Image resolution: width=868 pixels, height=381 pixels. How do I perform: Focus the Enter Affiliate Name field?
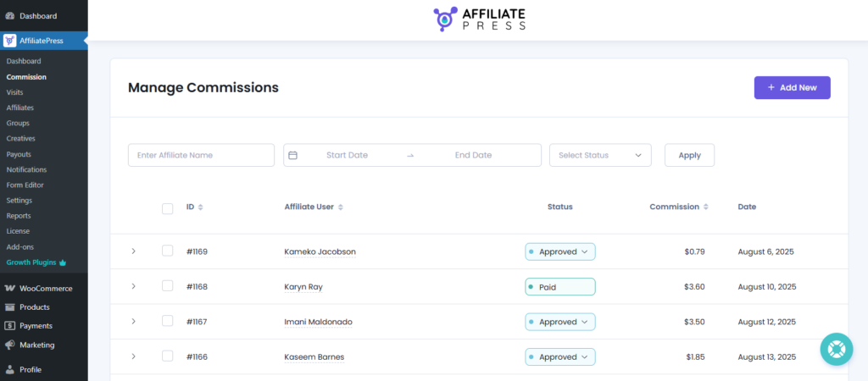[x=201, y=156]
